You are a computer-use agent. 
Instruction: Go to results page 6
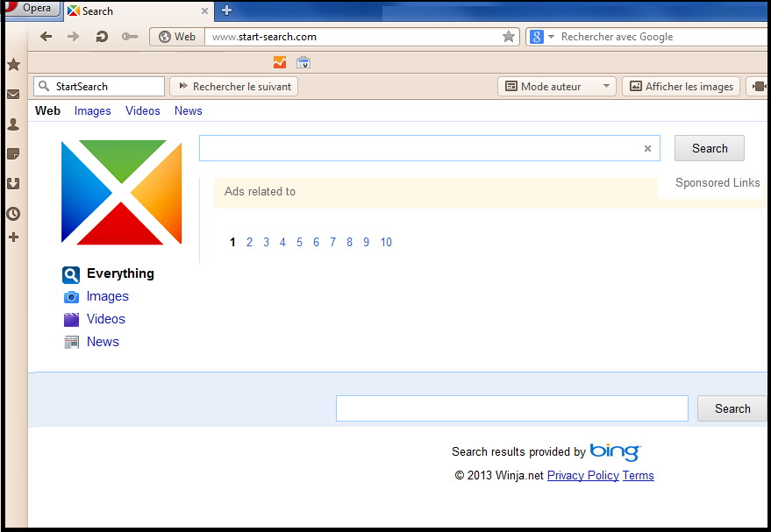point(316,242)
